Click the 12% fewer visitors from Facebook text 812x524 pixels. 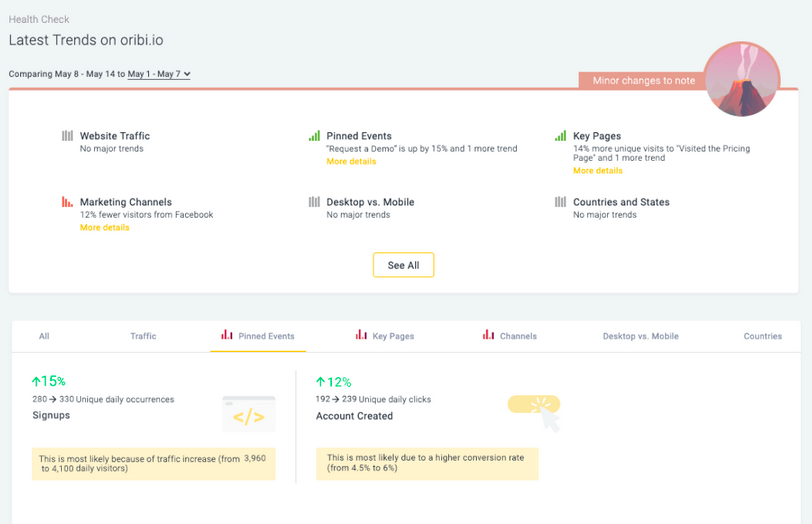coord(147,215)
